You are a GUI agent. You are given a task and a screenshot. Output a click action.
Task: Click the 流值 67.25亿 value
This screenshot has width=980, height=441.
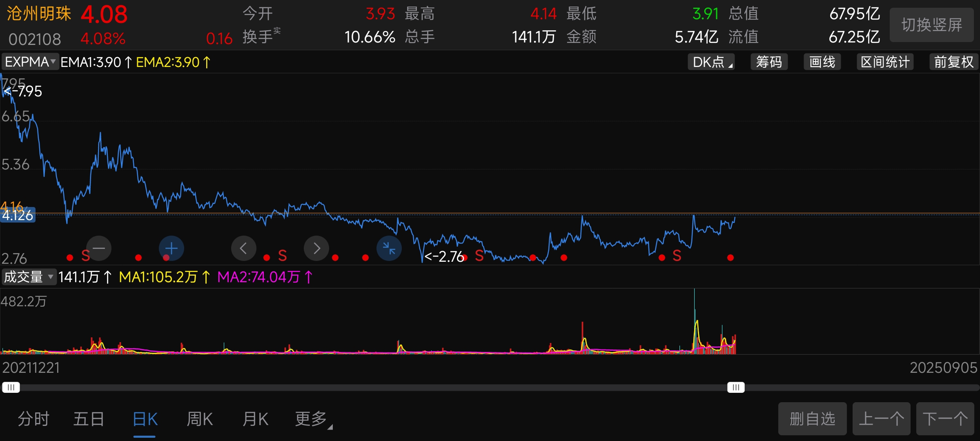[x=855, y=37]
